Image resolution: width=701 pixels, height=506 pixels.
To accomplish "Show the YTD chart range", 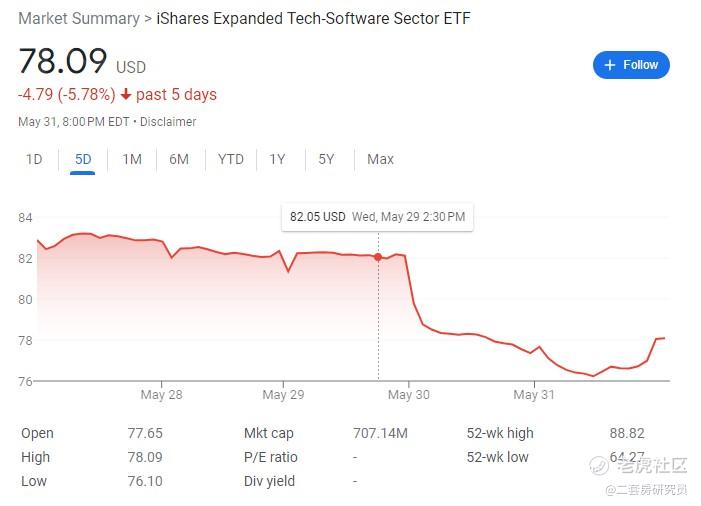I will pos(231,159).
